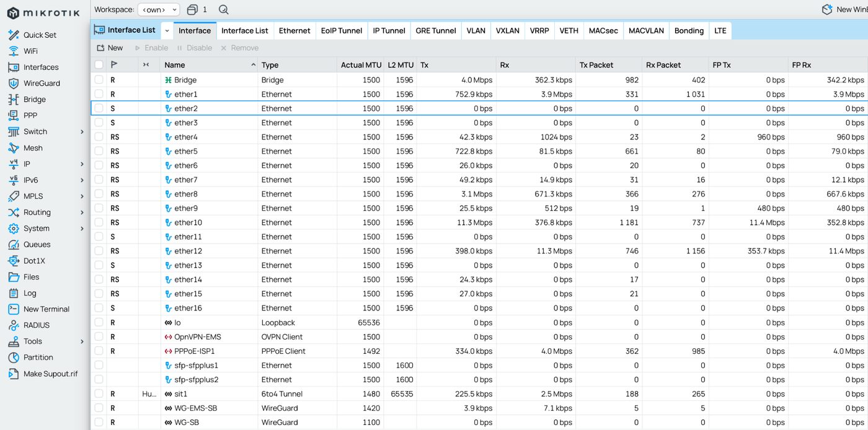Click the Quick Set sidebar icon
Viewport: 868px width, 430px height.
point(14,35)
